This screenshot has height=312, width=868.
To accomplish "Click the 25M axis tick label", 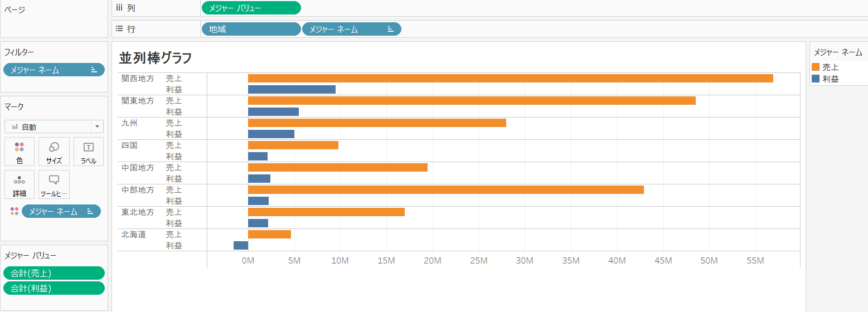I will click(478, 260).
